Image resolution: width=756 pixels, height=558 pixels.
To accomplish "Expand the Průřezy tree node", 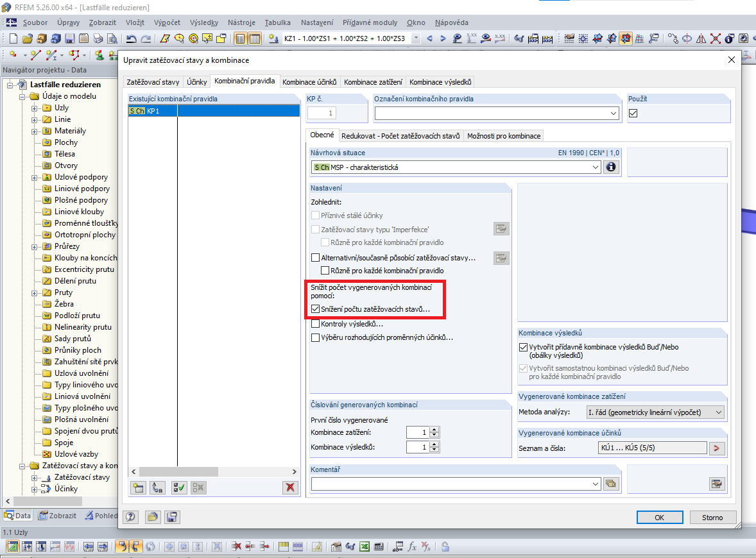I will coord(34,247).
